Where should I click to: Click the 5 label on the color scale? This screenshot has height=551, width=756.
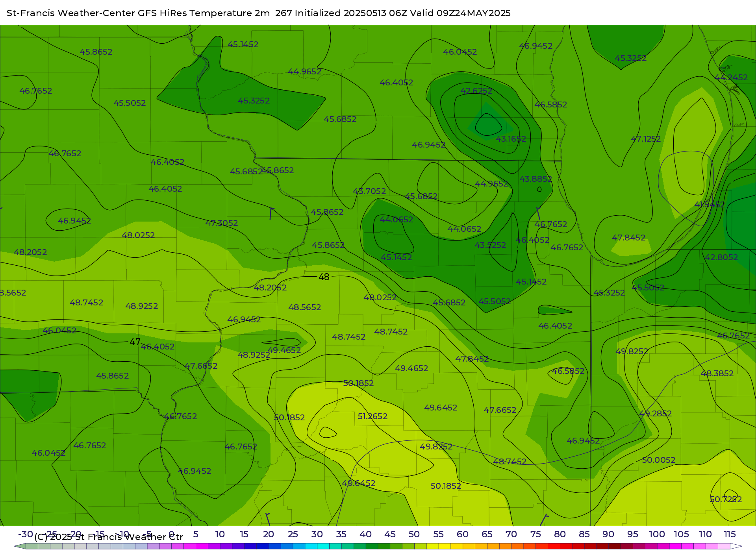coord(196,534)
